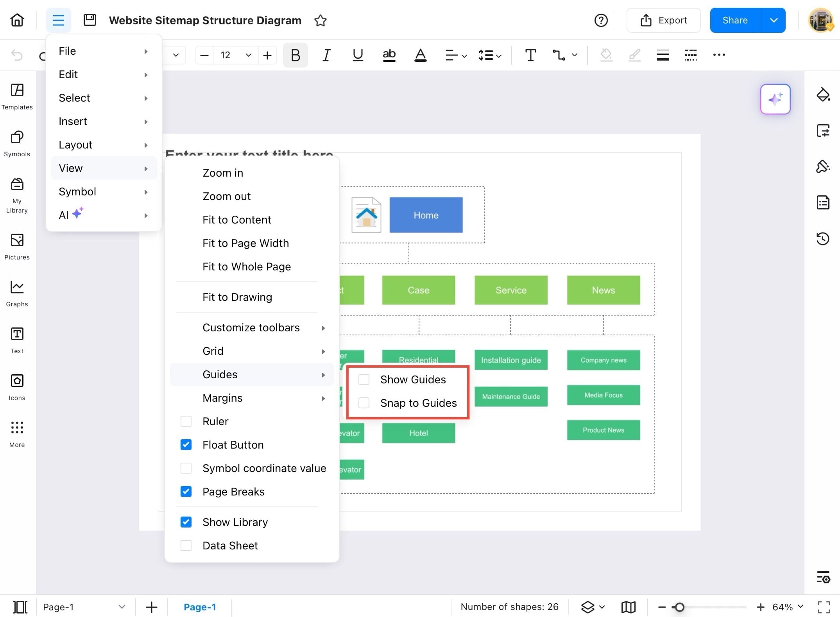Enter fullscreen mode from status bar
The height and width of the screenshot is (617, 840).
(824, 607)
